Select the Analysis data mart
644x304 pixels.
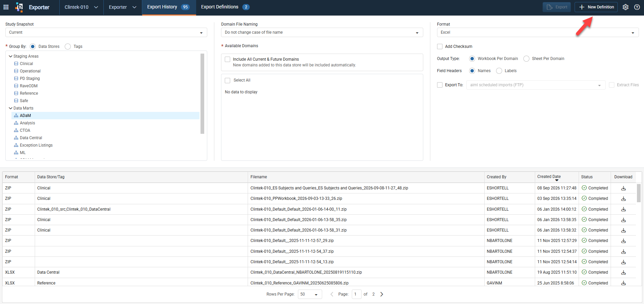(x=27, y=123)
